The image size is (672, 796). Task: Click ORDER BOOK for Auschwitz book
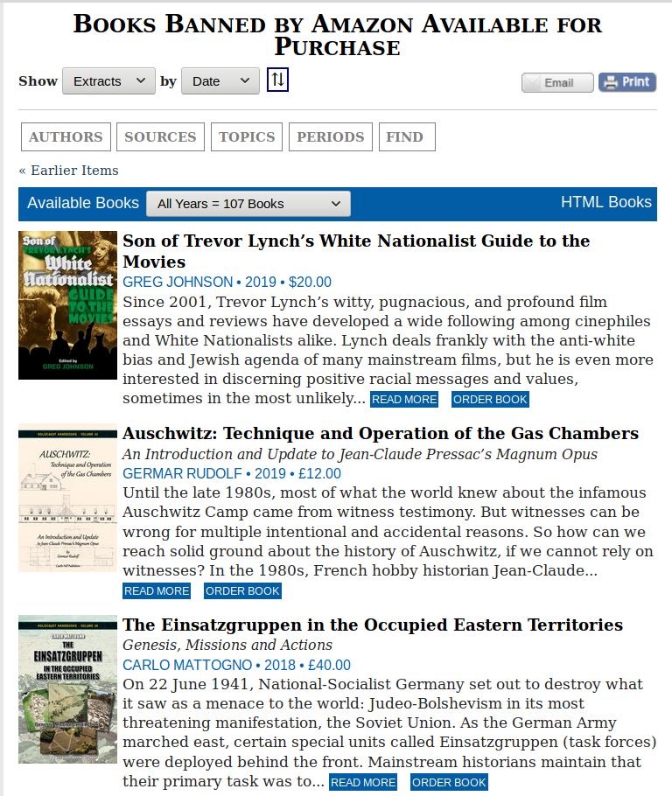[x=242, y=591]
